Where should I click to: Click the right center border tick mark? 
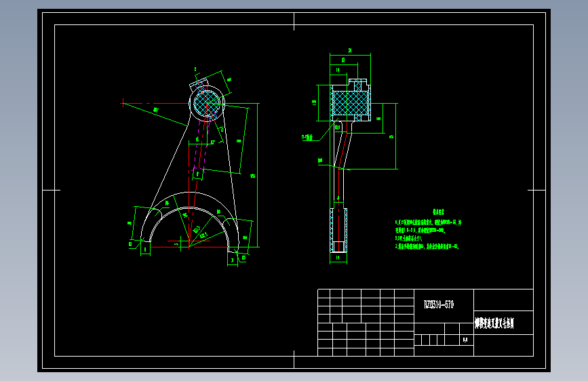pyautogui.click(x=536, y=190)
